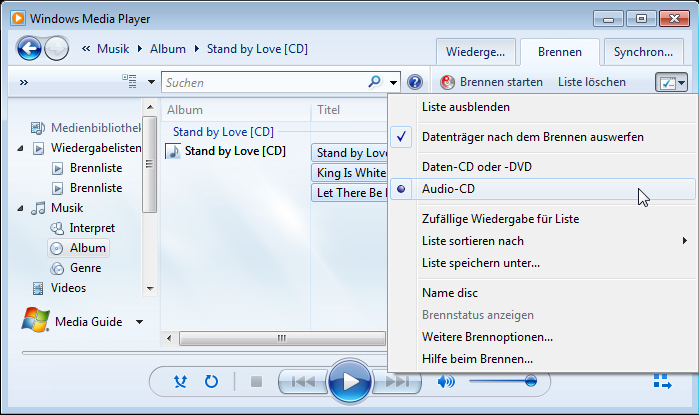
Task: Click the Musik note icon in sidebar
Action: point(38,208)
